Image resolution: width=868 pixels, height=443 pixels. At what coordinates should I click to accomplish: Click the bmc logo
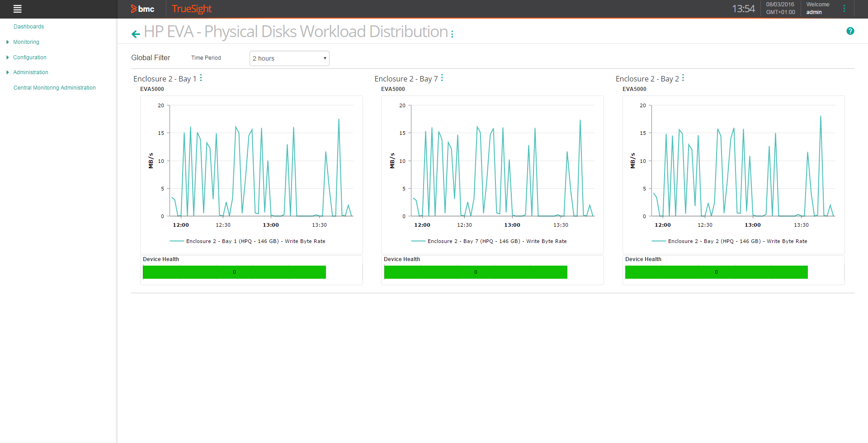click(142, 9)
